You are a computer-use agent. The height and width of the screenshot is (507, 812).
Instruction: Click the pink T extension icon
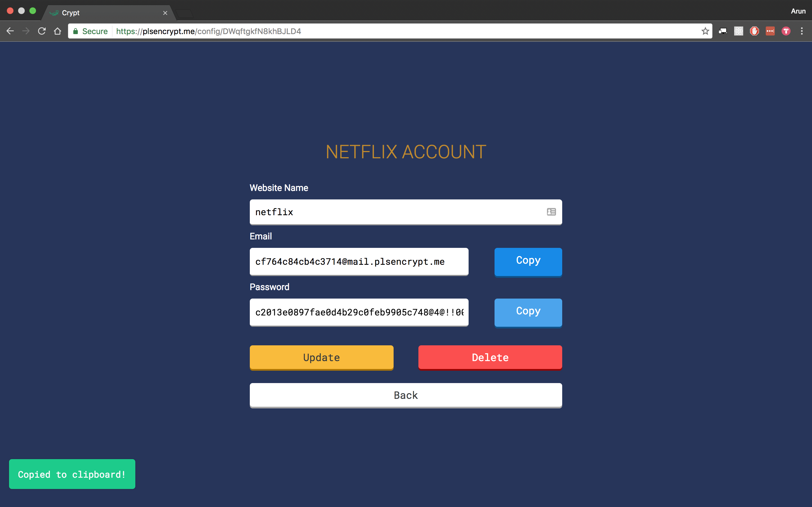[786, 31]
